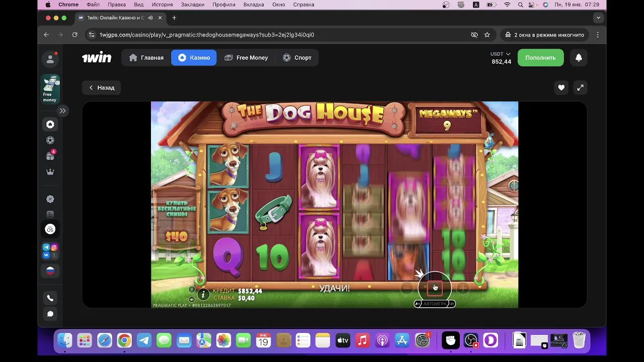
Task: Open the compass badge icon in sidebar
Action: pyautogui.click(x=50, y=199)
